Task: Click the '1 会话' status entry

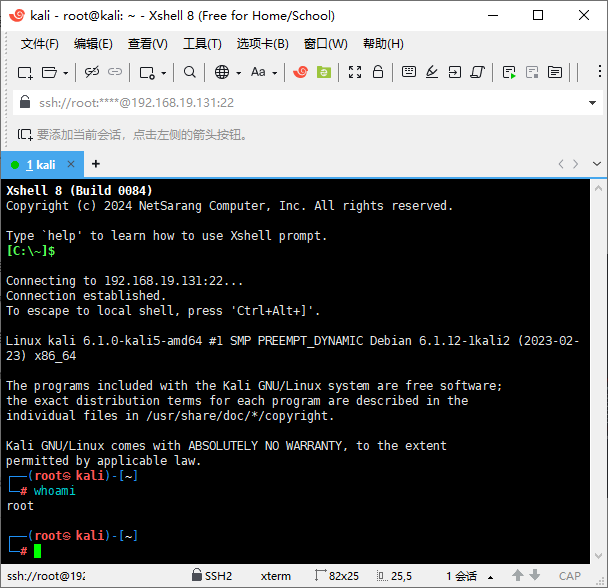Action: point(461,576)
